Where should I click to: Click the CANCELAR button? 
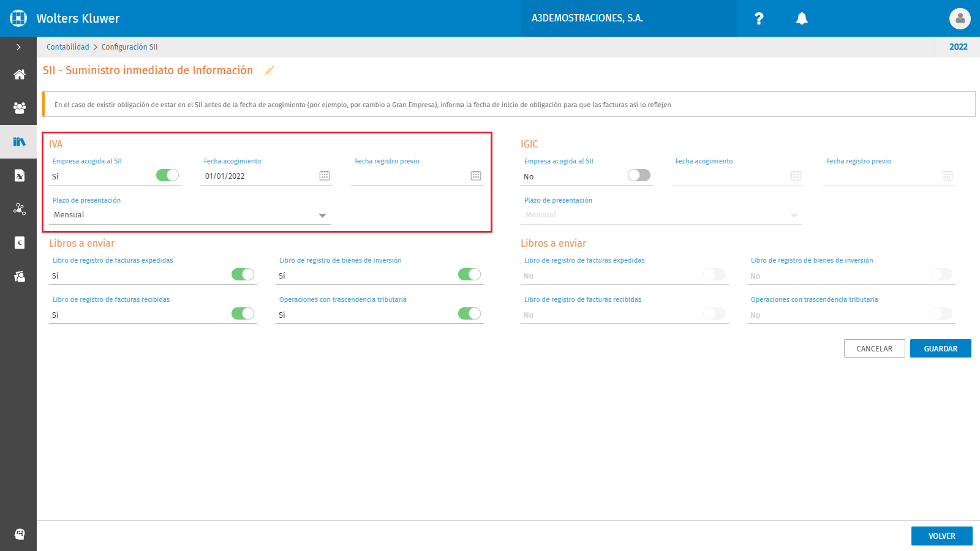pos(874,348)
